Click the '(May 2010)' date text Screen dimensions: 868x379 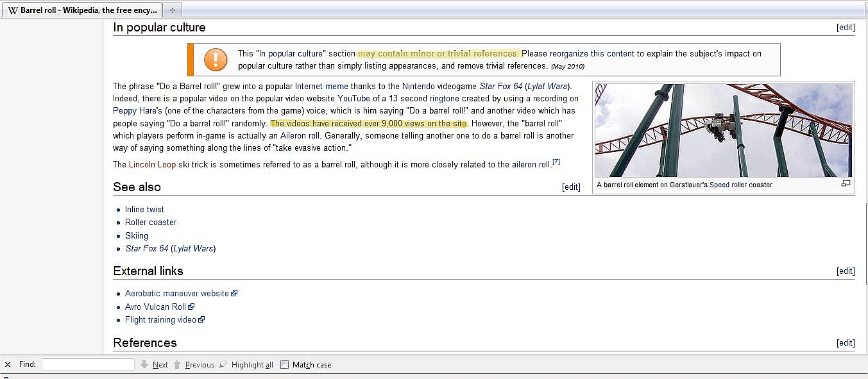[568, 67]
